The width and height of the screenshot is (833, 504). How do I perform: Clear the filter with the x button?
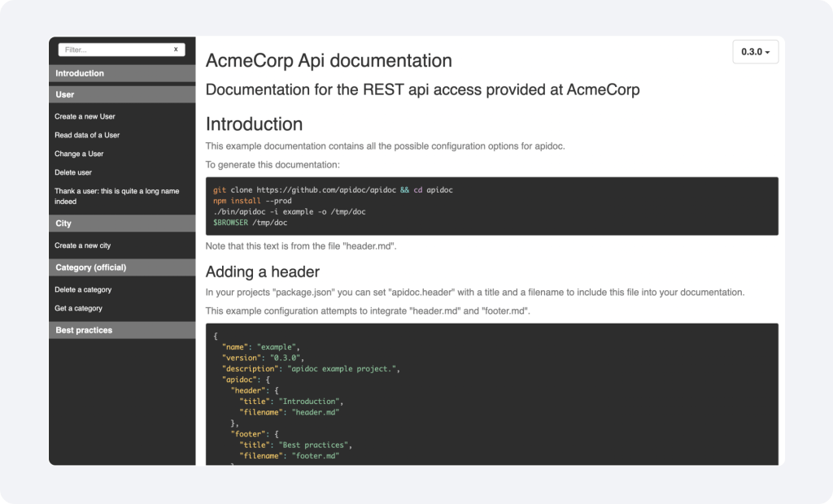click(x=176, y=50)
